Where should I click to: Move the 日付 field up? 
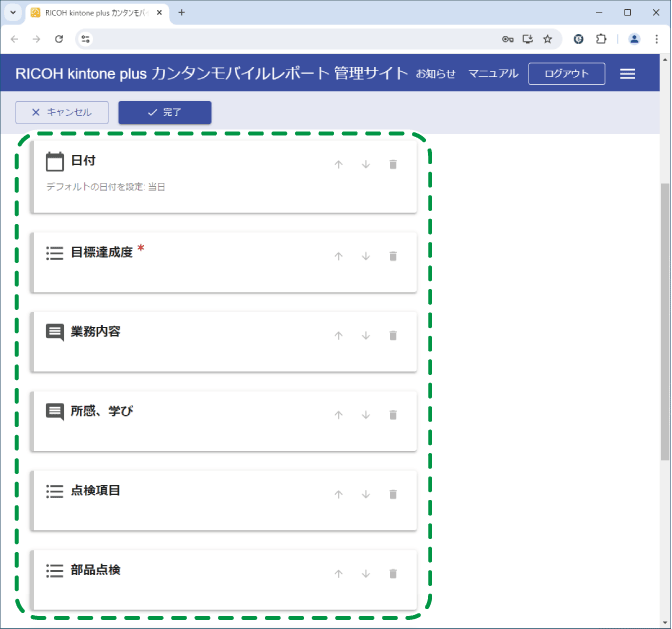click(339, 165)
